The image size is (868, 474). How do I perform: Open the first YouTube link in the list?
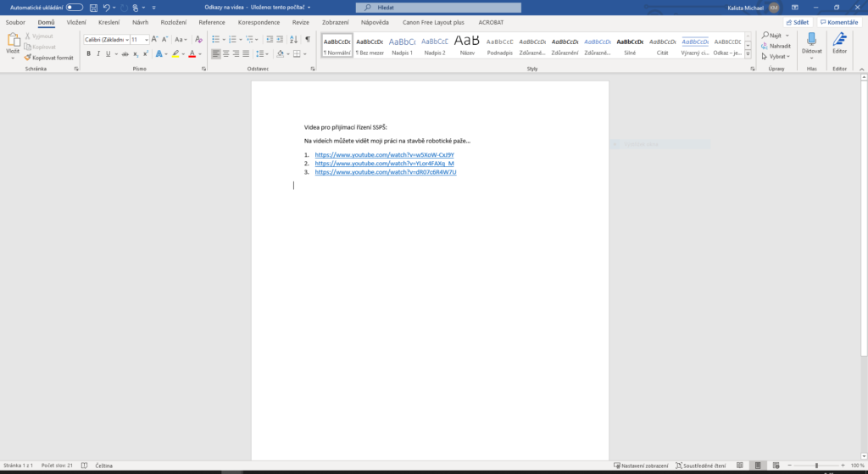tap(384, 155)
